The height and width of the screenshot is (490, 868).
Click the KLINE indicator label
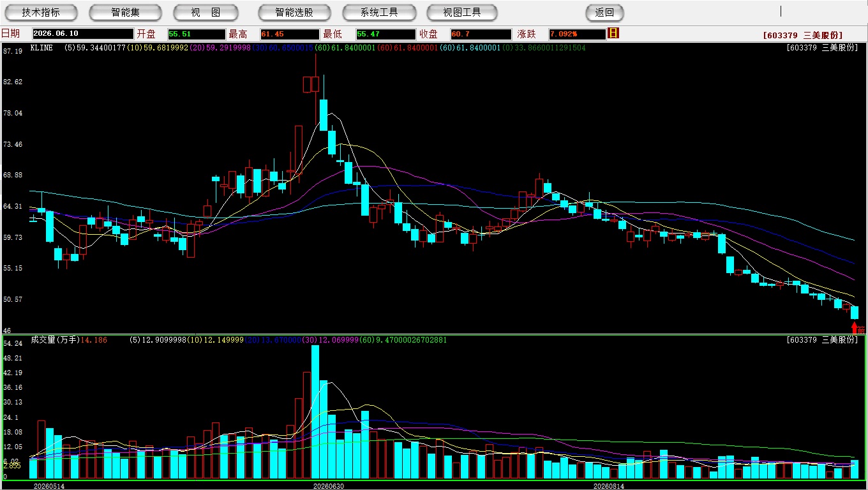coord(41,47)
